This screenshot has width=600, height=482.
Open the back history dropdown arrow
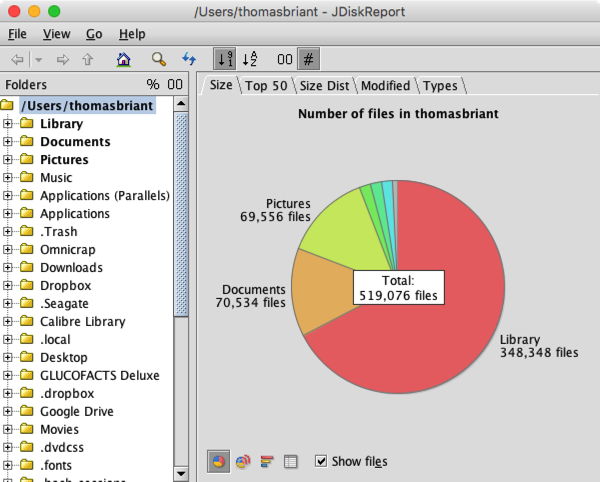(x=38, y=60)
